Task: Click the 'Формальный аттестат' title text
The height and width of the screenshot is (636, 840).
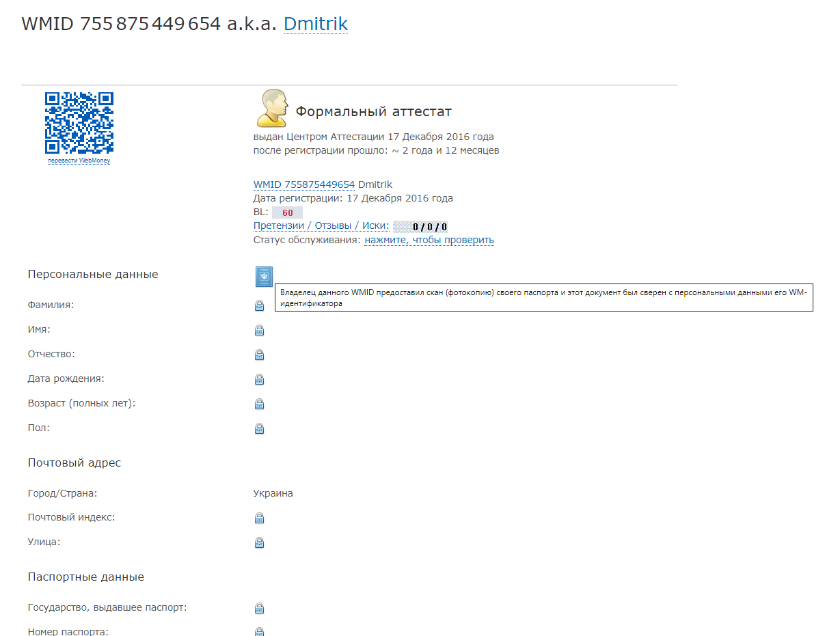Action: click(x=373, y=111)
